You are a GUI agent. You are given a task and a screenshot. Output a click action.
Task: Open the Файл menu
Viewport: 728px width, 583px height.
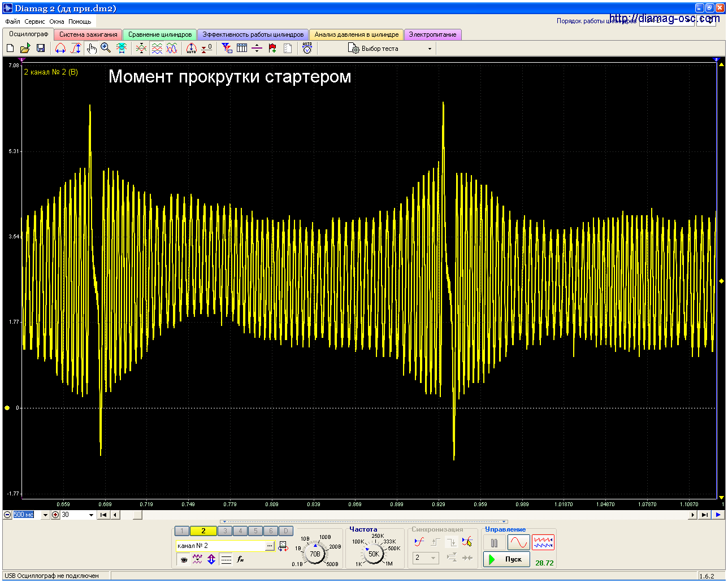pos(12,21)
